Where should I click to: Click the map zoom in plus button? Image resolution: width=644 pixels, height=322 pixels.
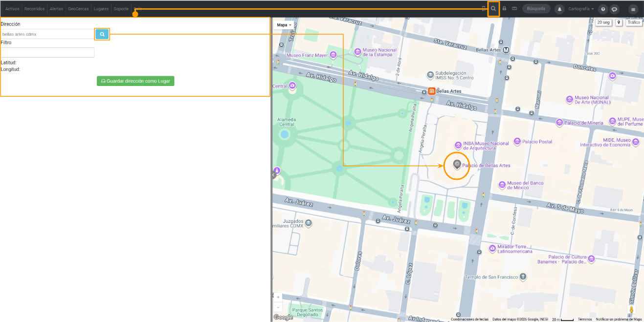(x=278, y=297)
